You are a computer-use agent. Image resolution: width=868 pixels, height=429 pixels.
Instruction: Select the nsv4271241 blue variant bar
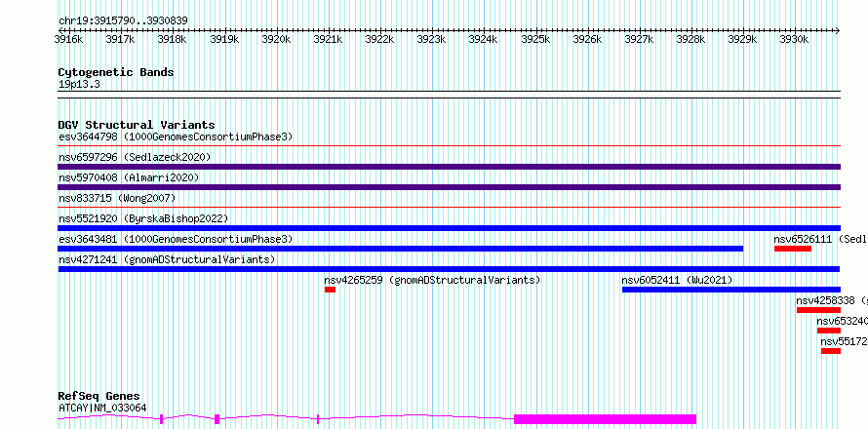click(449, 269)
